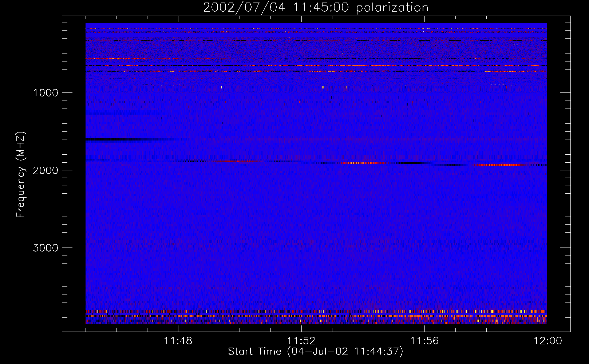589x364 pixels.
Task: Click the 11:48 time tick label
Action: [178, 341]
